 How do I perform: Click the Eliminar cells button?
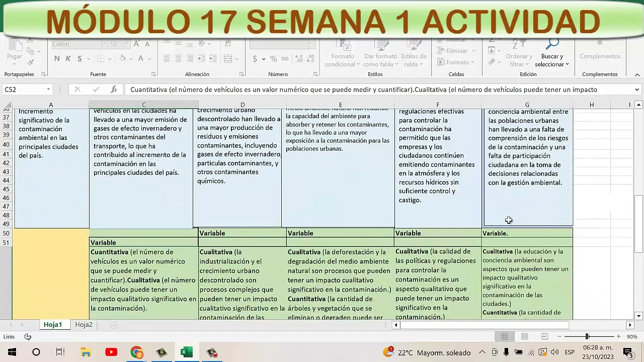pos(456,51)
